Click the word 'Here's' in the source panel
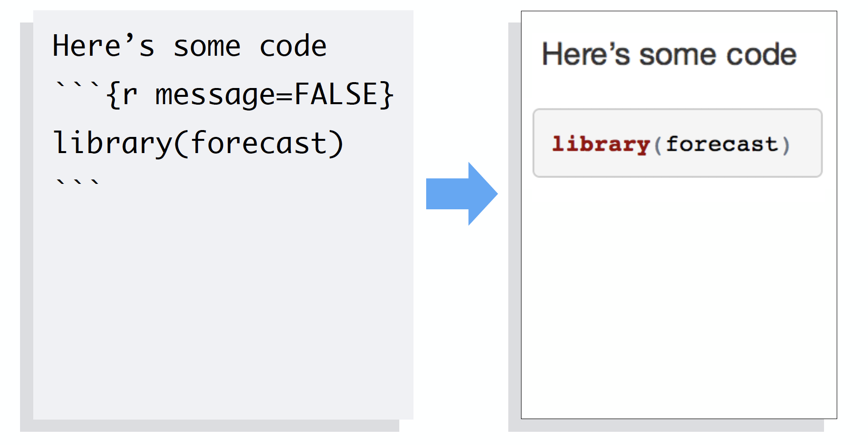 click(103, 46)
